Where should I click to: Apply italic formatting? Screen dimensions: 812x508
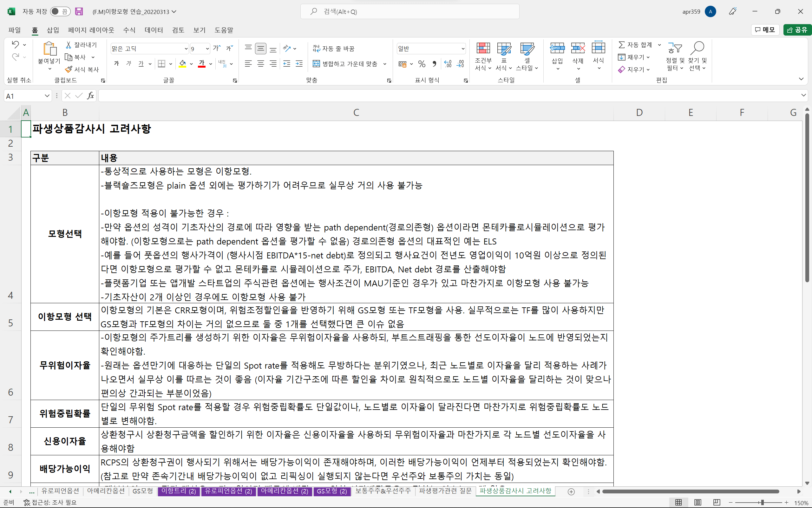tap(129, 63)
